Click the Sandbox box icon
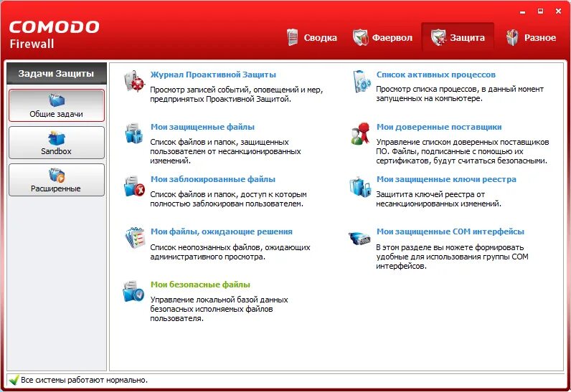571x392 pixels. pyautogui.click(x=57, y=138)
